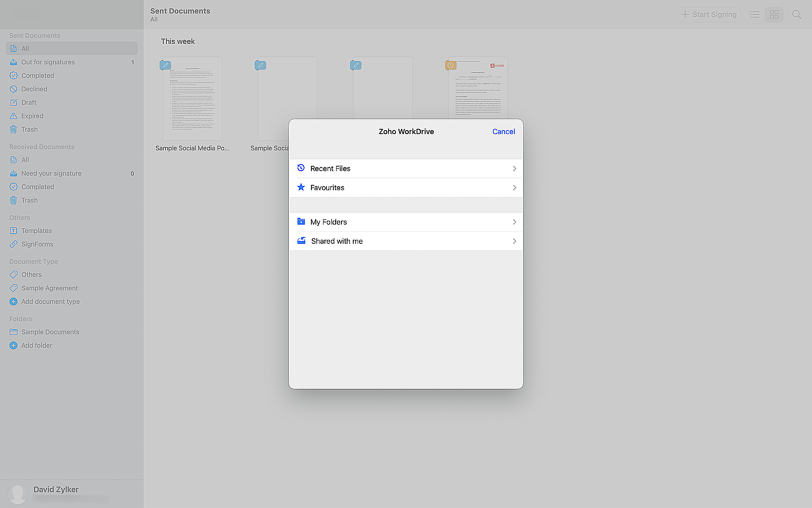
Task: Cancel the Zoho WorkDrive dialog
Action: click(x=503, y=132)
